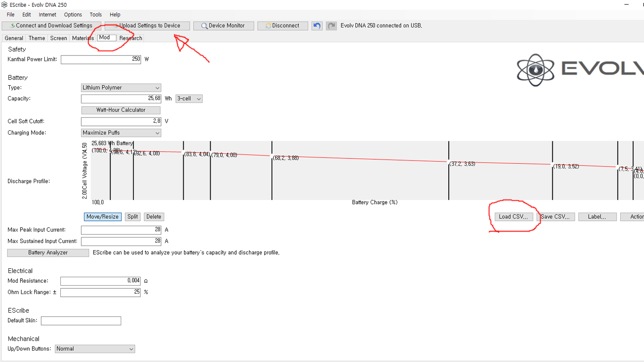This screenshot has height=362, width=644.
Task: Switch to the Materials tab
Action: pyautogui.click(x=83, y=38)
